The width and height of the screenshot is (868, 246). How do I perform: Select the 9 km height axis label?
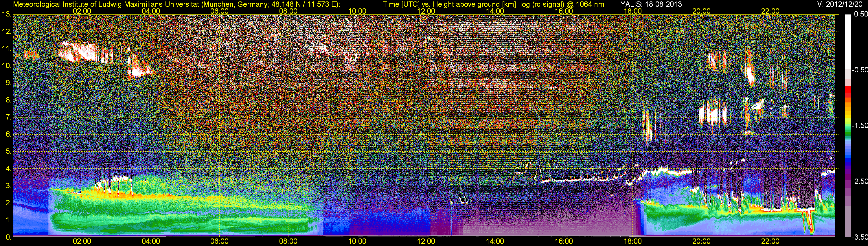8,83
